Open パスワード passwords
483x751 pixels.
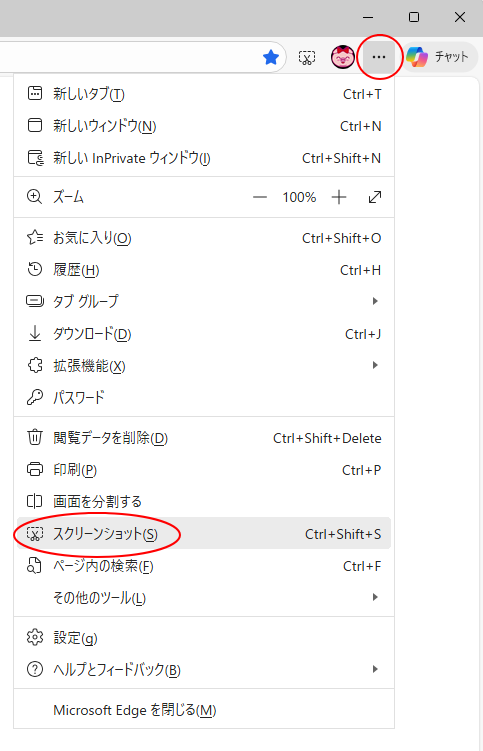coord(204,398)
